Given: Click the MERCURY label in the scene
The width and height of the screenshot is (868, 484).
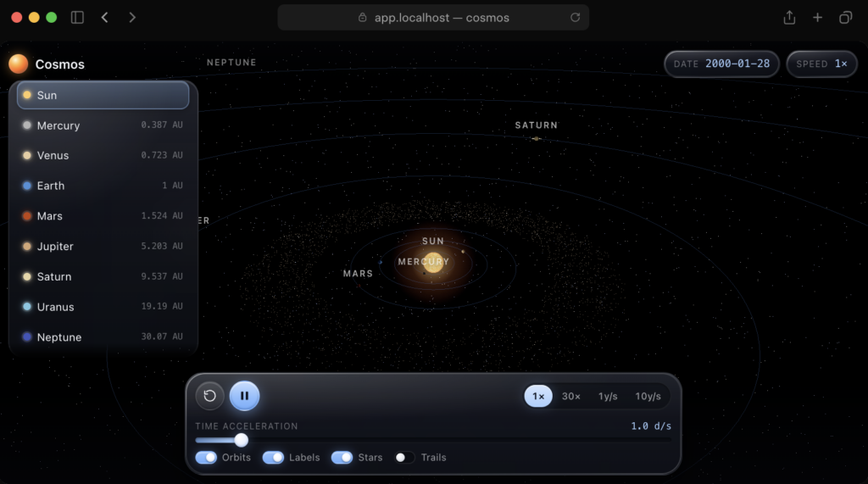Looking at the screenshot, I should coord(424,261).
